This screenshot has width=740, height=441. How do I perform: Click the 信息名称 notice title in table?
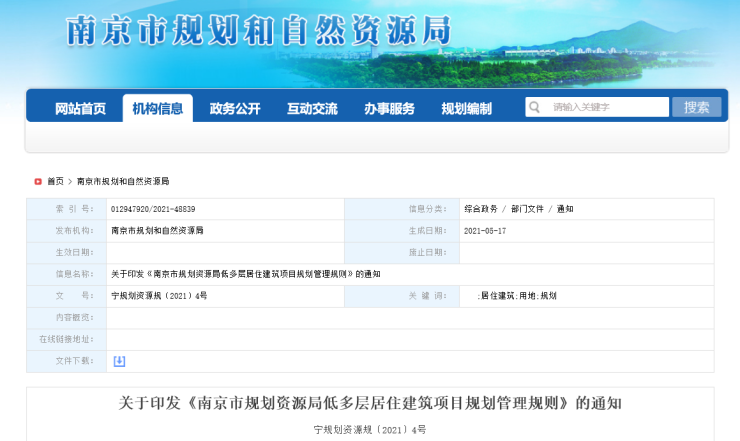tap(245, 274)
